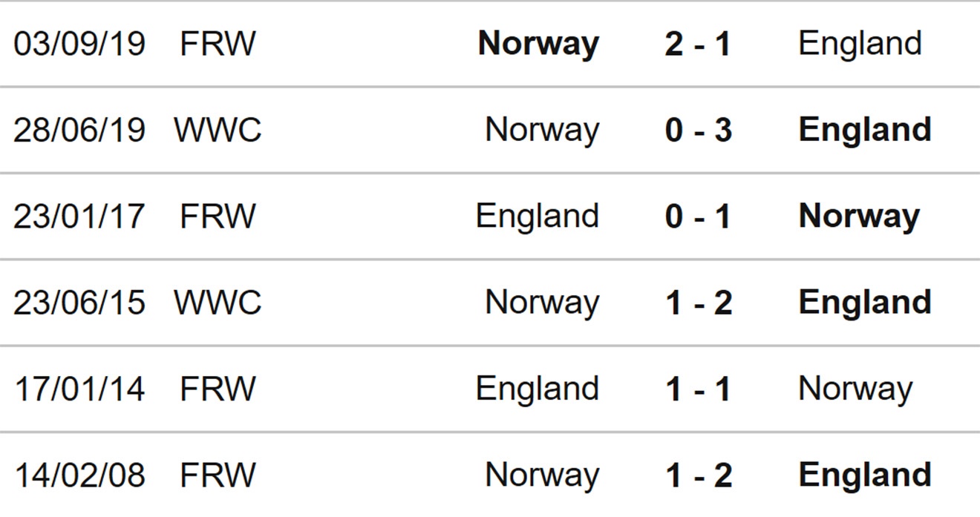The width and height of the screenshot is (980, 517).
Task: Click the FRW label on 17/01/14 row
Action: click(218, 389)
